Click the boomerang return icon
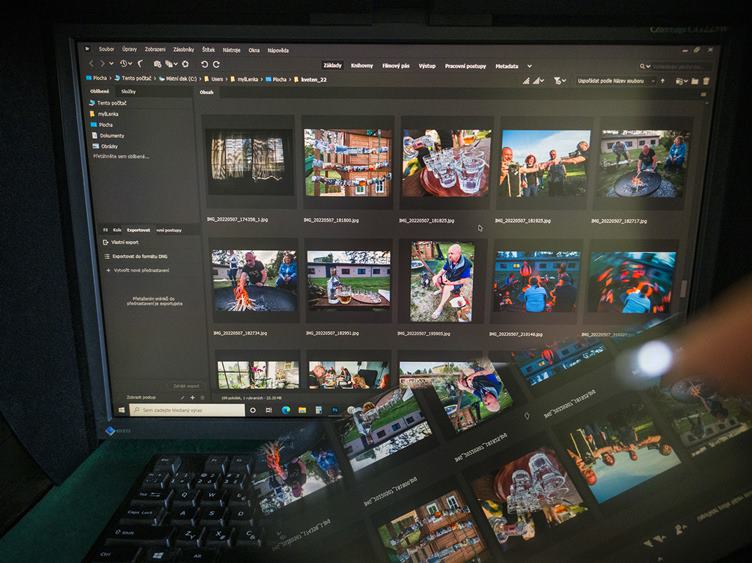 [141, 63]
